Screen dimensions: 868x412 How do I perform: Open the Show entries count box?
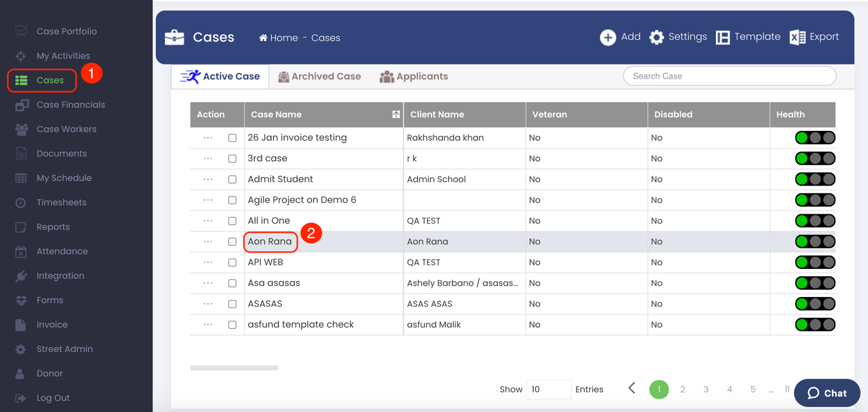pos(549,389)
